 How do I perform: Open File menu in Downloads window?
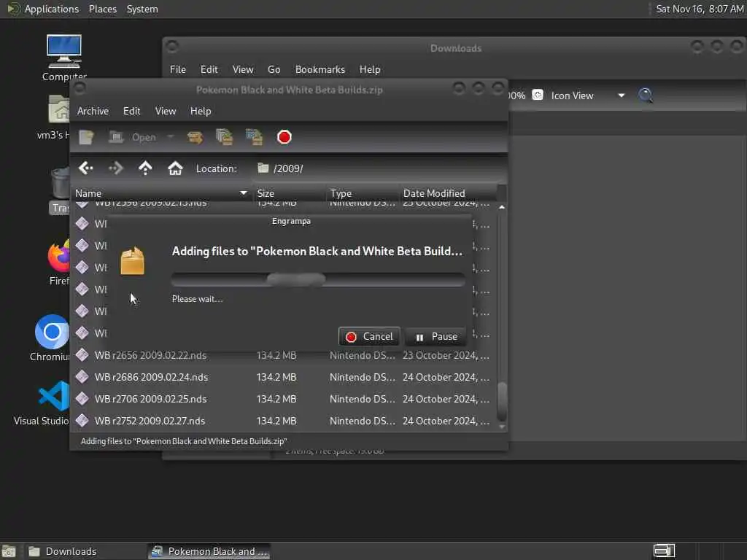click(x=178, y=69)
